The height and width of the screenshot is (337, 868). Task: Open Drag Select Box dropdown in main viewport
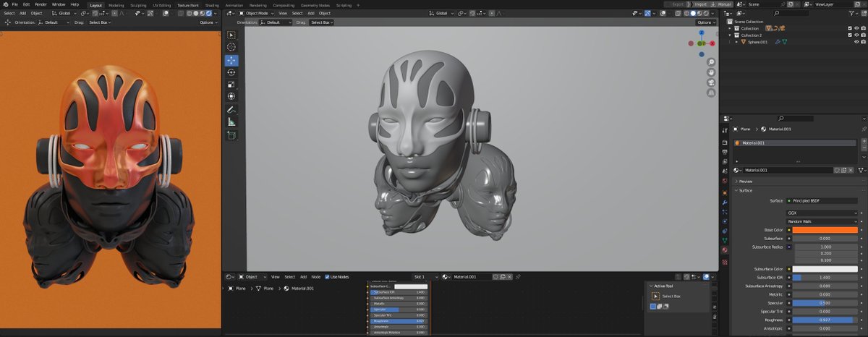(x=320, y=22)
